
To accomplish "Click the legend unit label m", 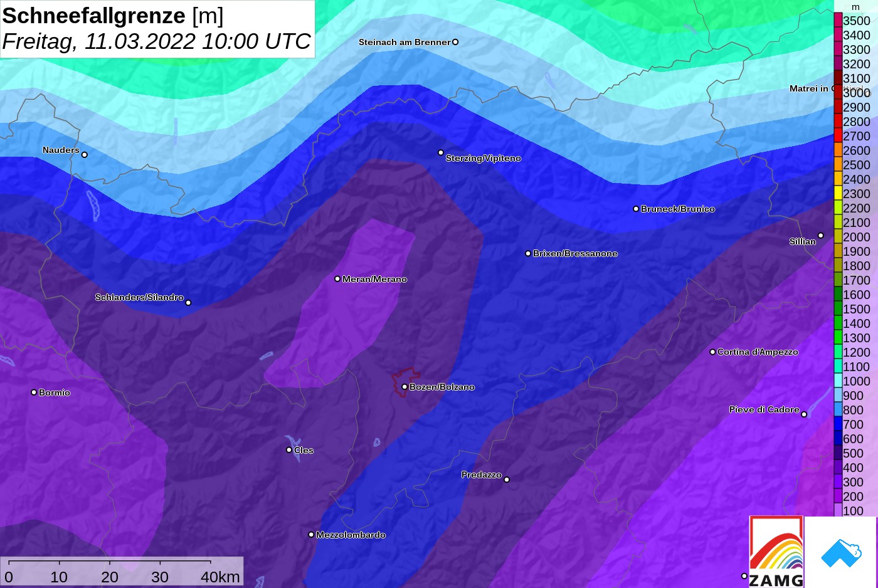I will (x=855, y=7).
